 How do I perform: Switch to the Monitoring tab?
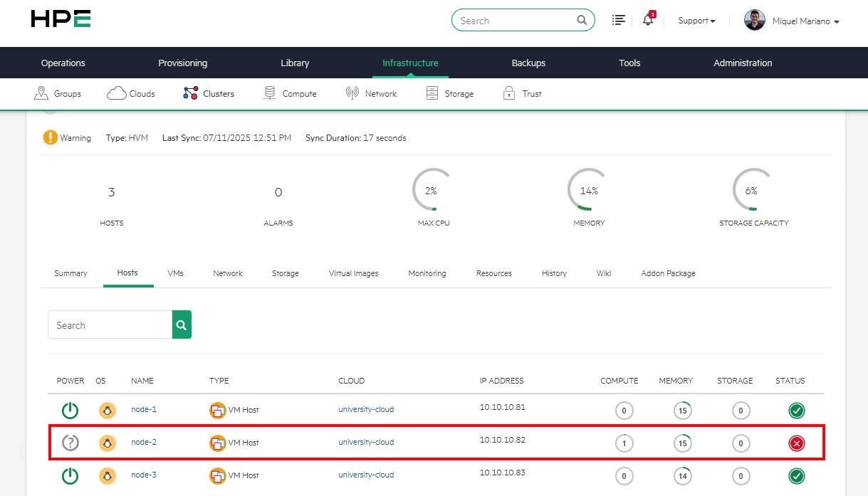click(x=427, y=273)
